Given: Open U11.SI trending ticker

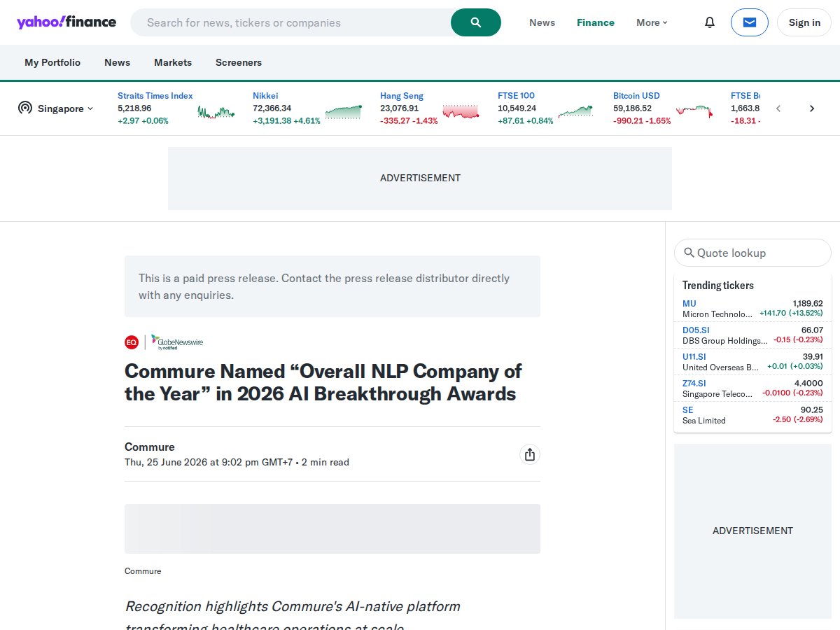Looking at the screenshot, I should (694, 356).
